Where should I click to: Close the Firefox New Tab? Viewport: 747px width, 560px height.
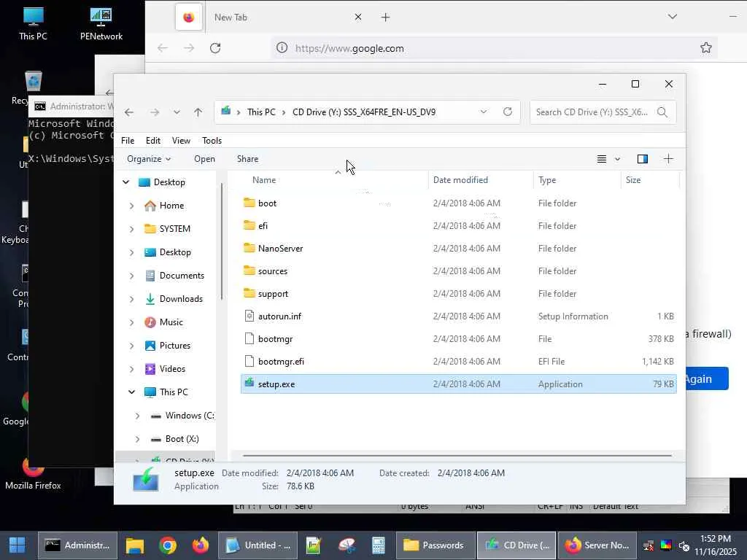click(358, 17)
